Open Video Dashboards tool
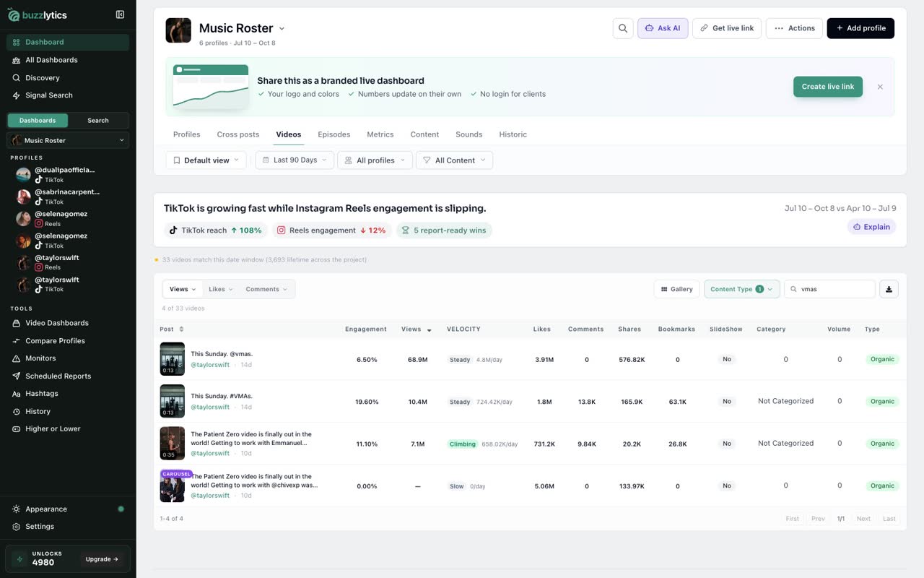Screen dimensions: 924x578 click(x=68, y=323)
